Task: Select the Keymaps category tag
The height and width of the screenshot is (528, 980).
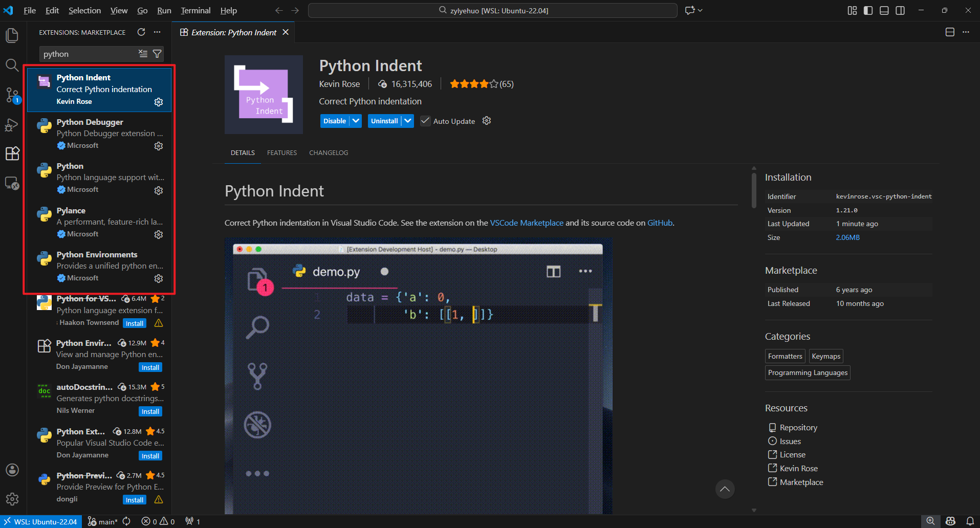Action: point(826,356)
